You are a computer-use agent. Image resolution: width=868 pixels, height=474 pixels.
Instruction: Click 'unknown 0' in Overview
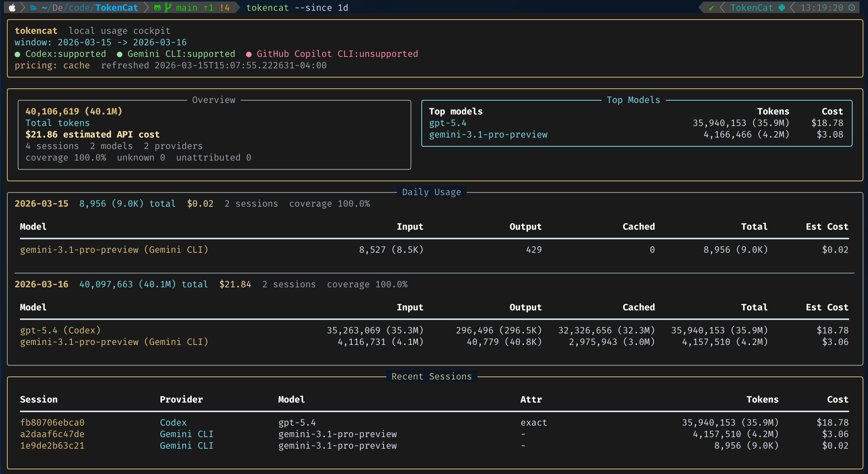pyautogui.click(x=141, y=157)
